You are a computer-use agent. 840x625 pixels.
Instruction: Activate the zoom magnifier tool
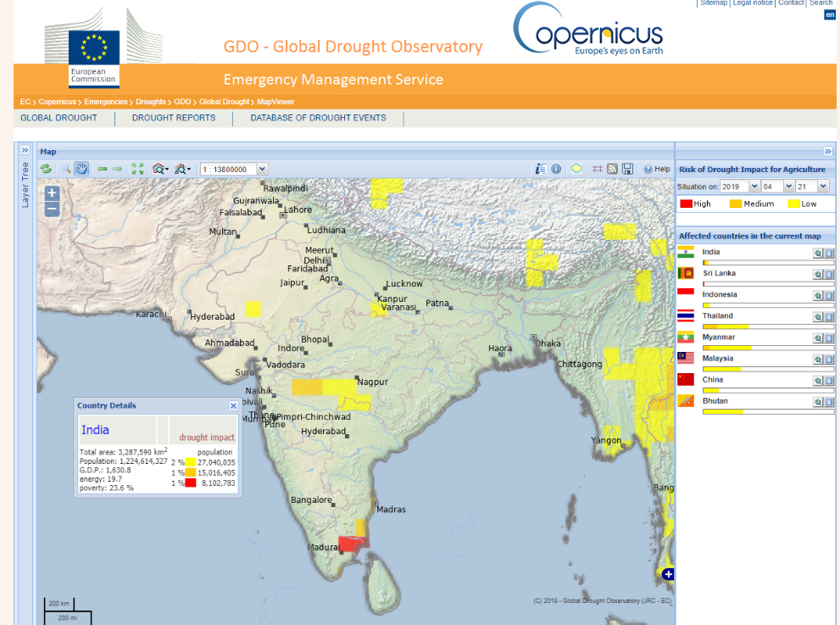[x=66, y=168]
